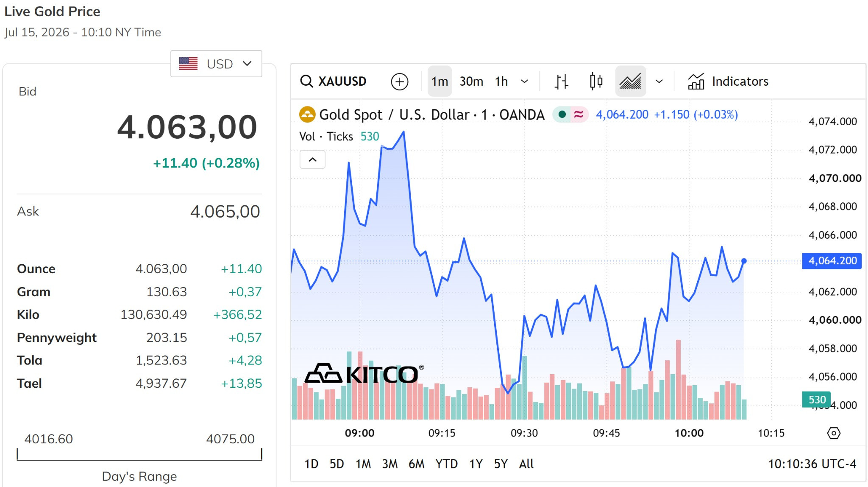Open the Indicators panel
Viewport: 868px width, 487px height.
coord(728,81)
